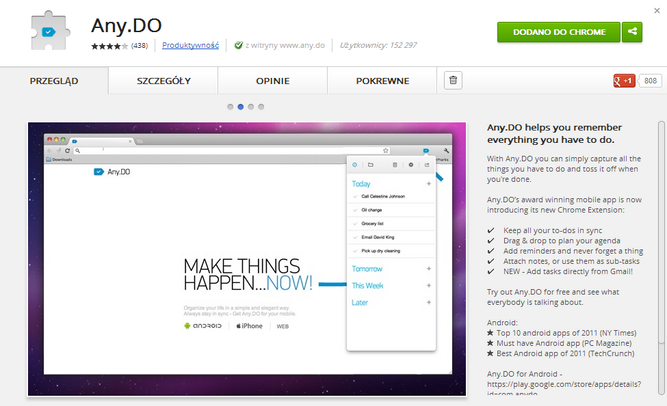
Task: Click the Google +1 button
Action: point(624,80)
